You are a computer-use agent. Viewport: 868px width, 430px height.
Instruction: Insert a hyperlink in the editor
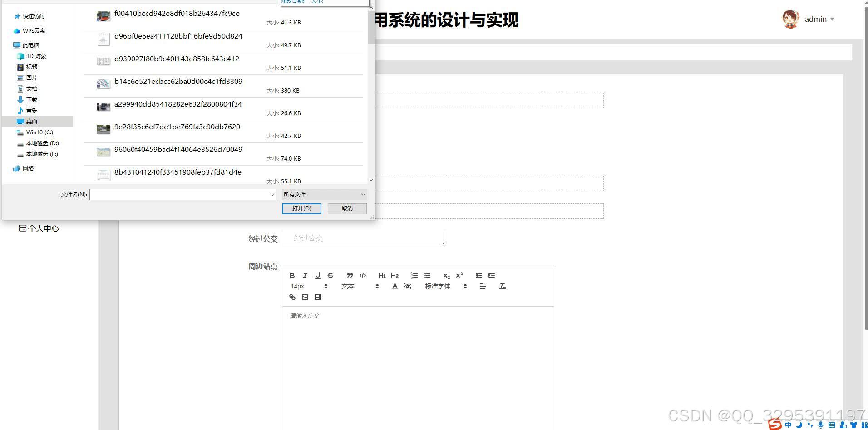(x=292, y=297)
